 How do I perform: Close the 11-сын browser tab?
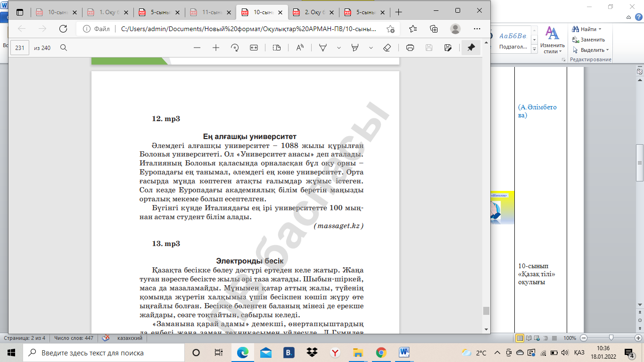pyautogui.click(x=230, y=12)
